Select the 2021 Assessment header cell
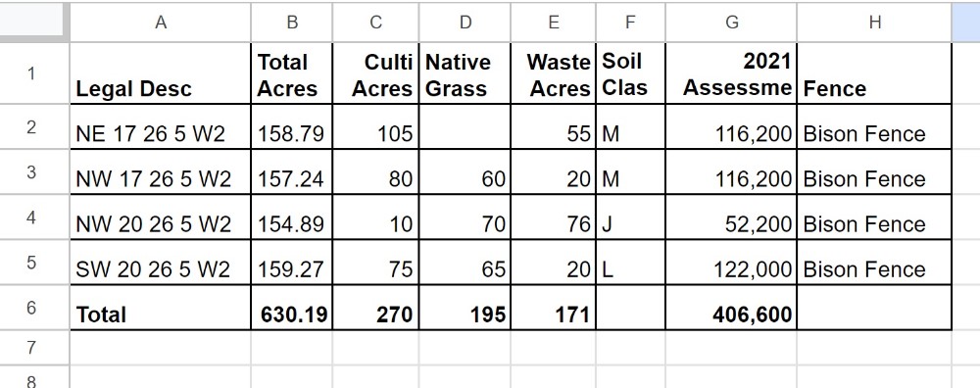This screenshot has width=980, height=388. coord(731,73)
